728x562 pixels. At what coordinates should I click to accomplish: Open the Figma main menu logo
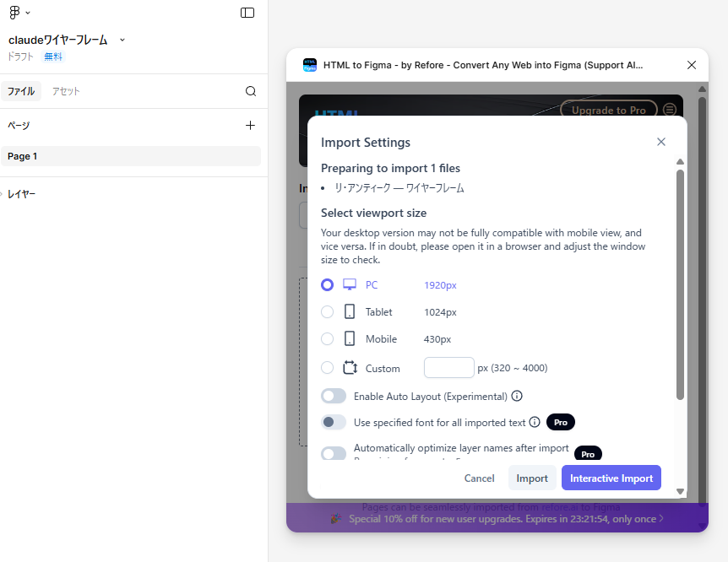(14, 13)
